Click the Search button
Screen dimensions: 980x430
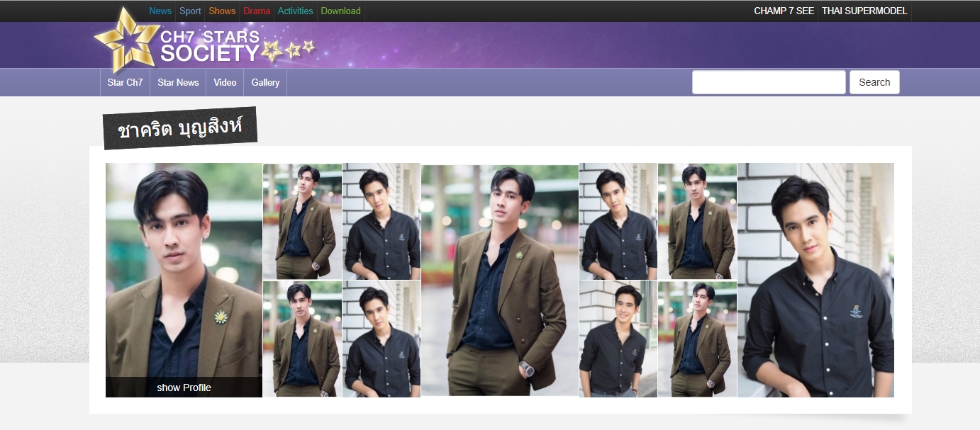click(x=874, y=82)
